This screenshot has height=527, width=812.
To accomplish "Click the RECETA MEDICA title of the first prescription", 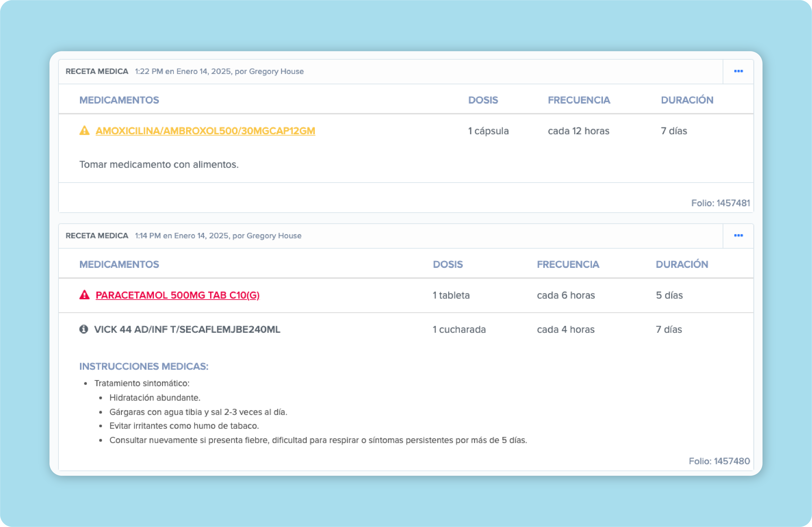I will [x=97, y=71].
